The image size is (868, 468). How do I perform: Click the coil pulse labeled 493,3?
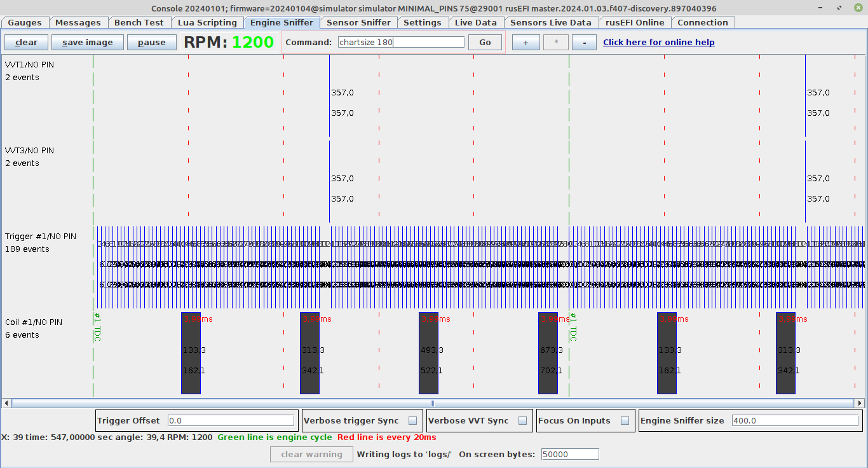(429, 353)
